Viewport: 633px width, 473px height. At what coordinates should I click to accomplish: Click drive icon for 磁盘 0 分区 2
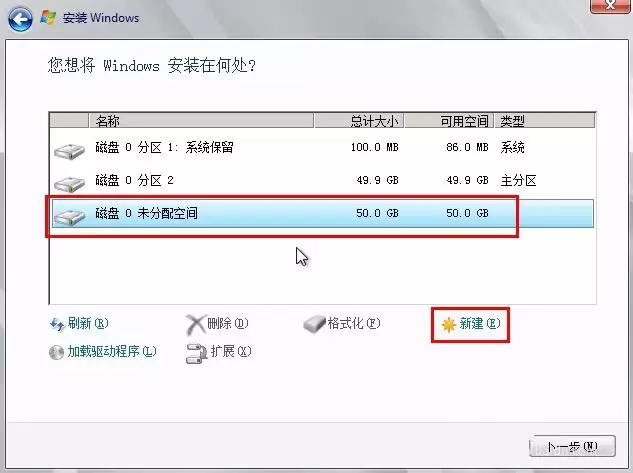(x=69, y=184)
